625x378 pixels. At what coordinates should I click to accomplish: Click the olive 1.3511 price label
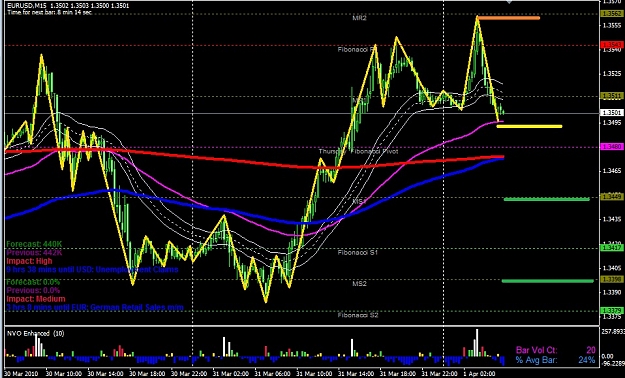click(x=611, y=96)
